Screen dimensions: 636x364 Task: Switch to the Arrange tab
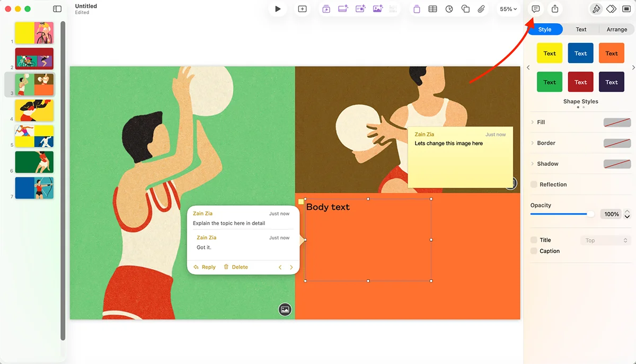[x=617, y=30]
